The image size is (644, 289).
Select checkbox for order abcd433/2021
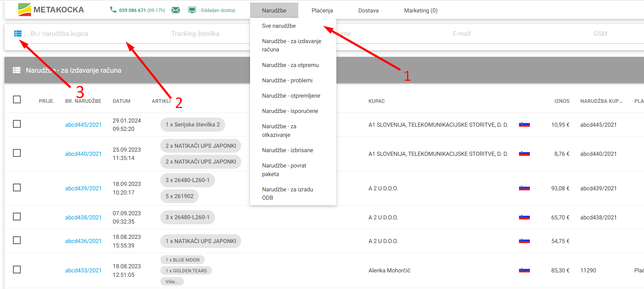[17, 270]
